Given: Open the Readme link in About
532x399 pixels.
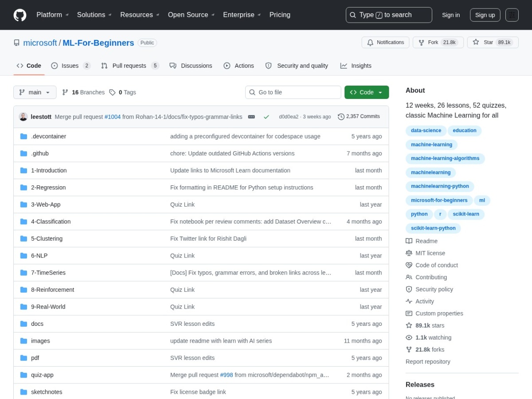Looking at the screenshot, I should point(422,241).
